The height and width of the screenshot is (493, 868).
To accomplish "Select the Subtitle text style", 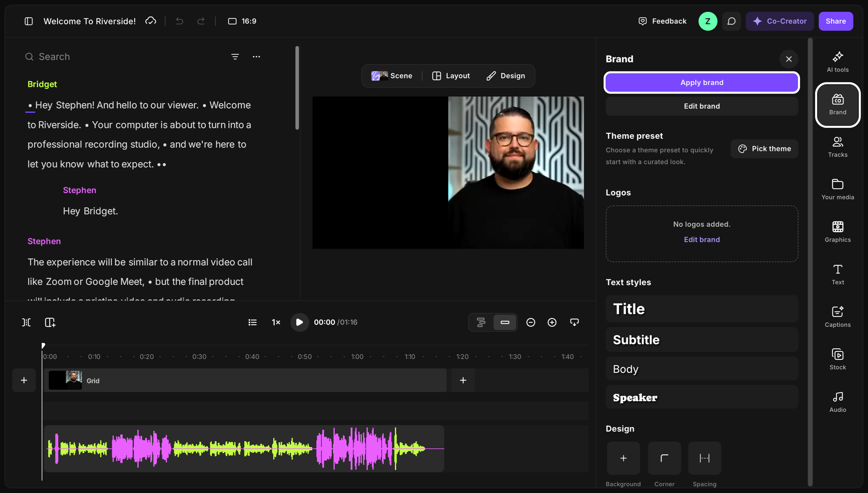I will [702, 339].
